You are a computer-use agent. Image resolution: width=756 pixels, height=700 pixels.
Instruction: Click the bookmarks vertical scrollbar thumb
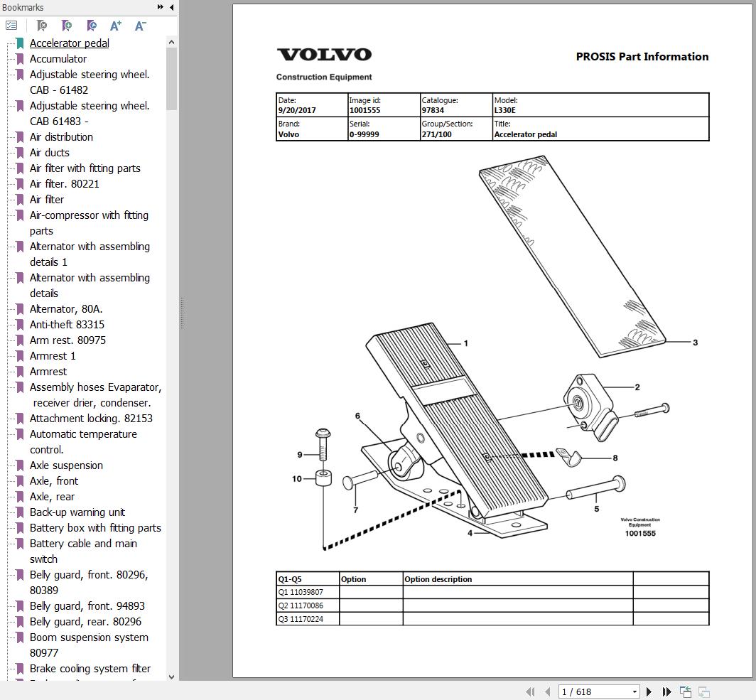172,79
